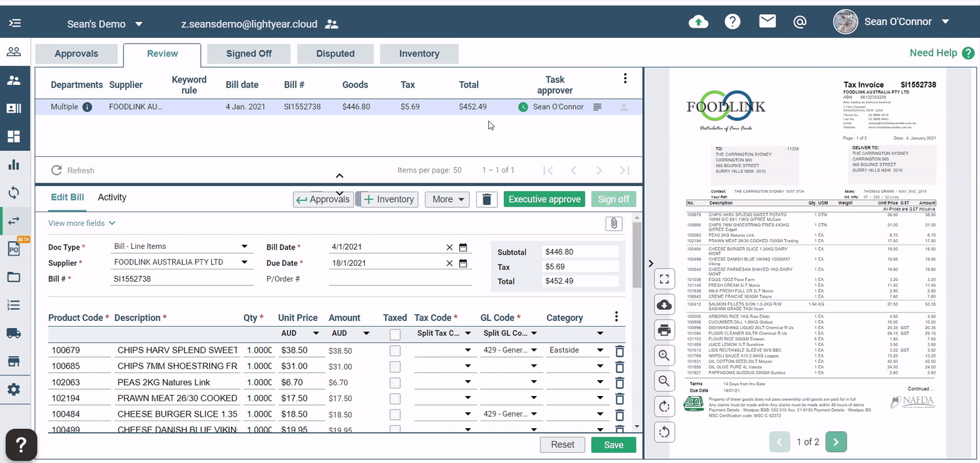This screenshot has height=463, width=980.
Task: Delete the bill using the trash button
Action: [x=487, y=199]
